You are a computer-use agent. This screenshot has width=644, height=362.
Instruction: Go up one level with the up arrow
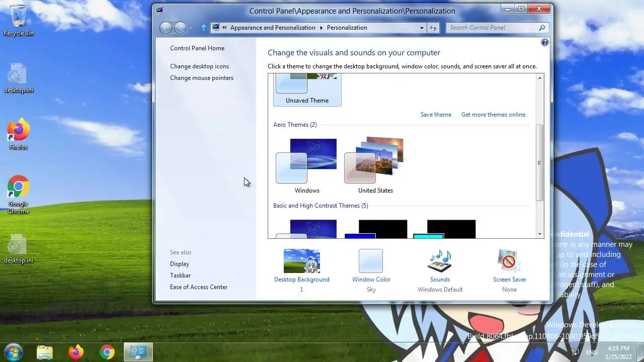pyautogui.click(x=203, y=28)
